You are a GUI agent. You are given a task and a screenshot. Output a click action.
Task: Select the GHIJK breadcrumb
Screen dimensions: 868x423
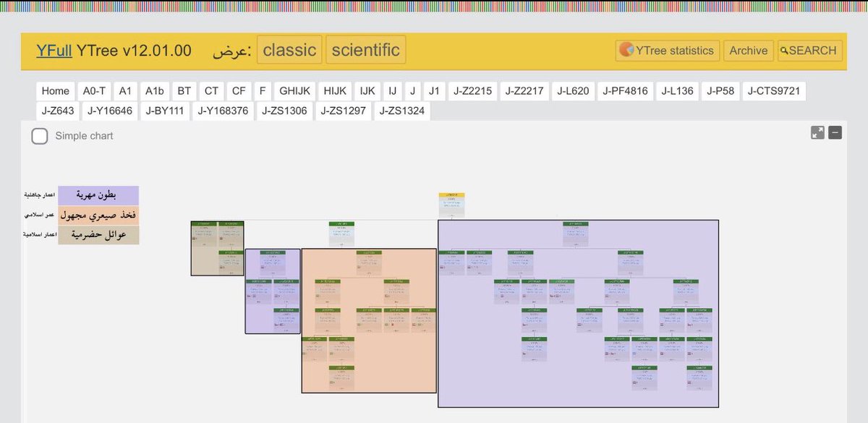coord(294,91)
